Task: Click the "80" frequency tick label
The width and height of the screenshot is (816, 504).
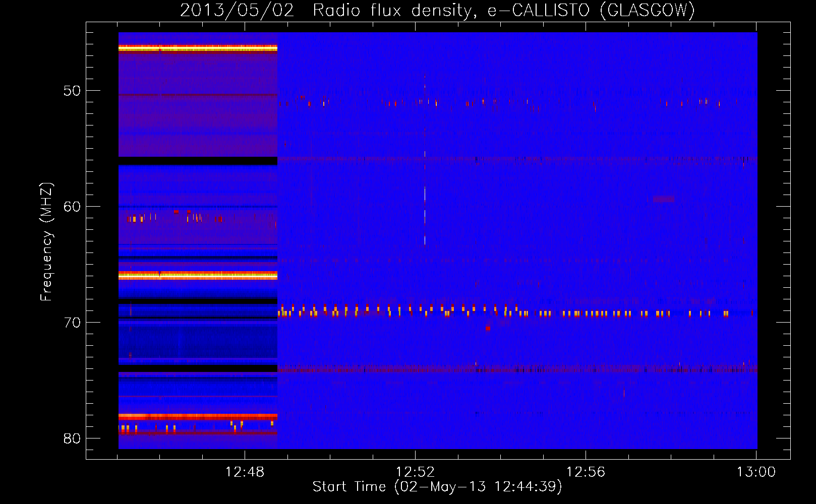Action: point(72,438)
